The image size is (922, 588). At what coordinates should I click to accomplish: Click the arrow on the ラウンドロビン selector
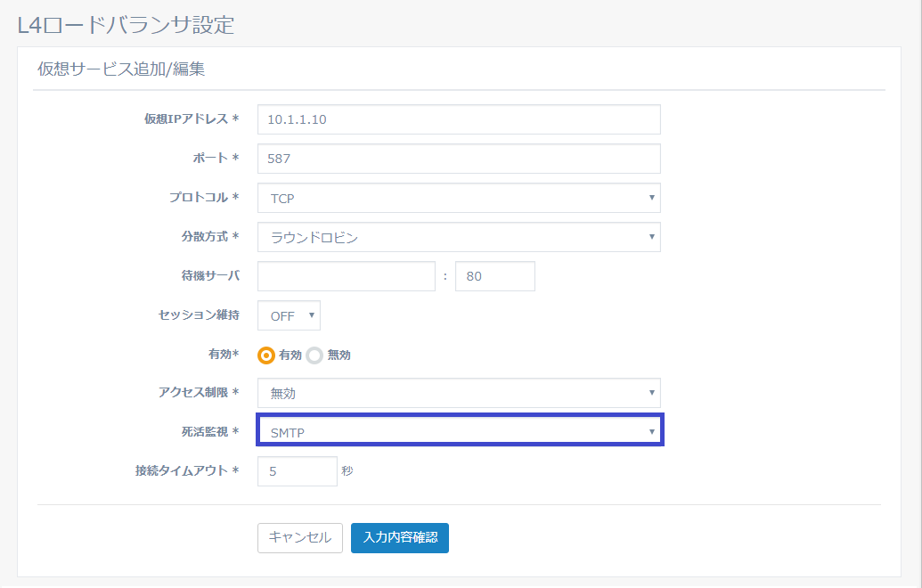point(652,237)
